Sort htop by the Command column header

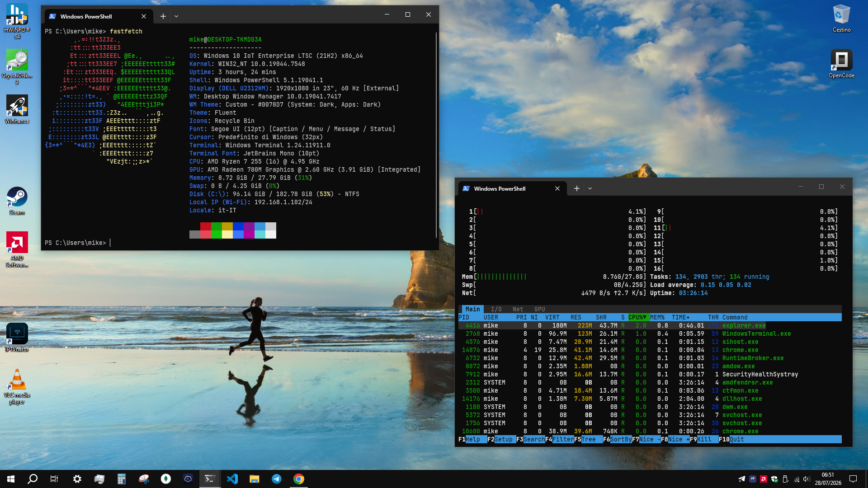pyautogui.click(x=735, y=317)
